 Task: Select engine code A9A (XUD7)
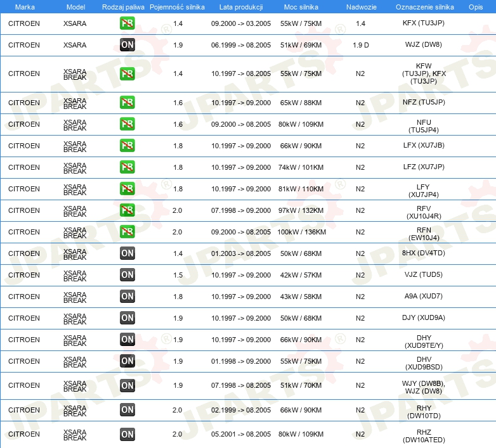[x=423, y=296]
